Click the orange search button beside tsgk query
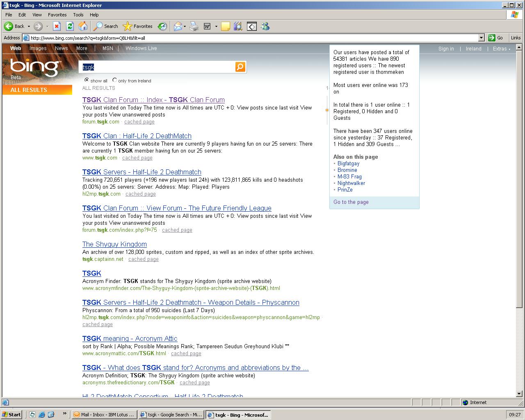 [240, 67]
